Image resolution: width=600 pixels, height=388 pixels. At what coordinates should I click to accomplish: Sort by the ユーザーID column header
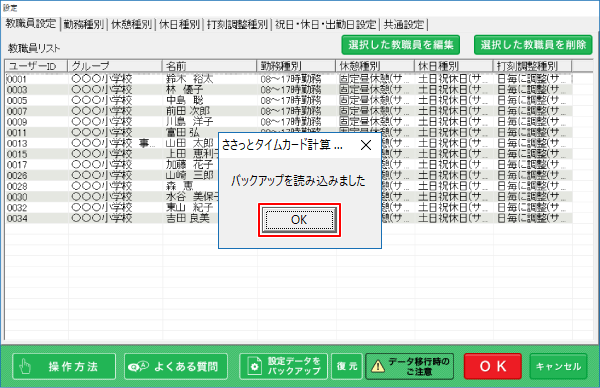36,66
